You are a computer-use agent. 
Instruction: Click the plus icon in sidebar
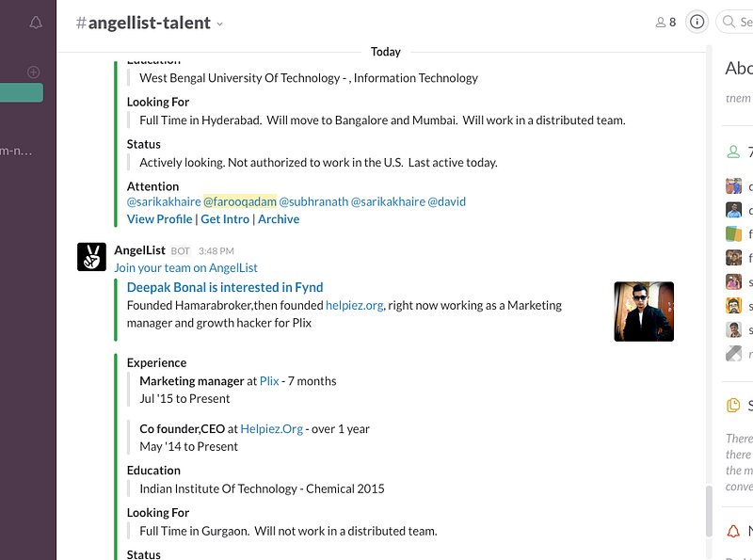(34, 72)
